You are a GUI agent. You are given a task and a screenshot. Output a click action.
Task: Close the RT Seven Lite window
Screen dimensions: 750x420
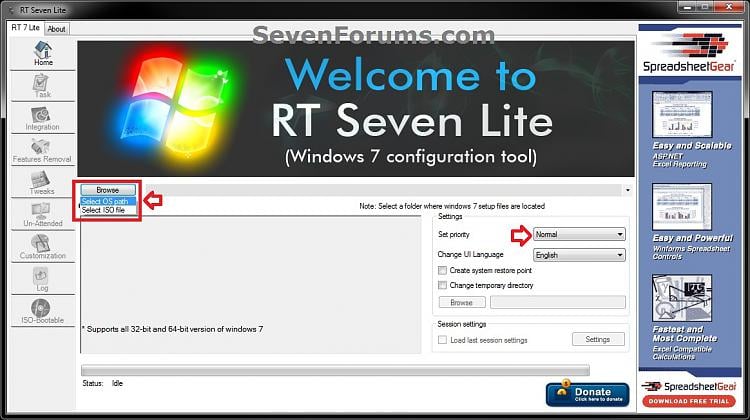728,7
